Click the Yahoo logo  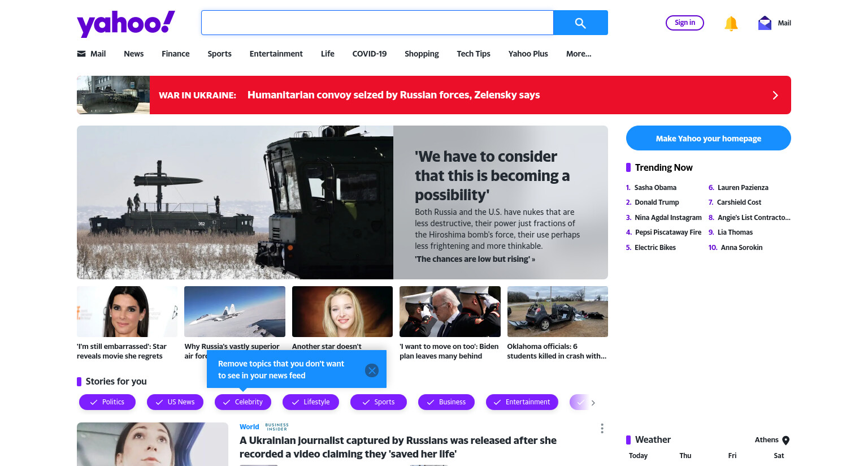125,24
